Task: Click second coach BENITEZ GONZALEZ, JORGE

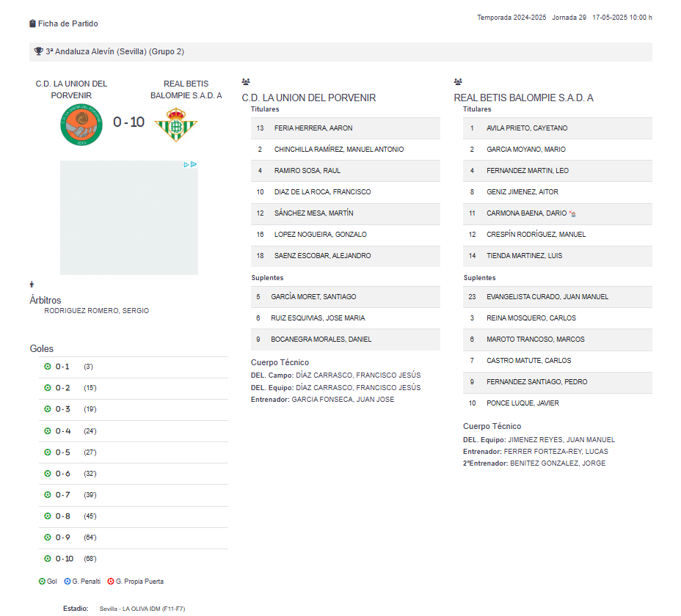Action: click(x=558, y=463)
